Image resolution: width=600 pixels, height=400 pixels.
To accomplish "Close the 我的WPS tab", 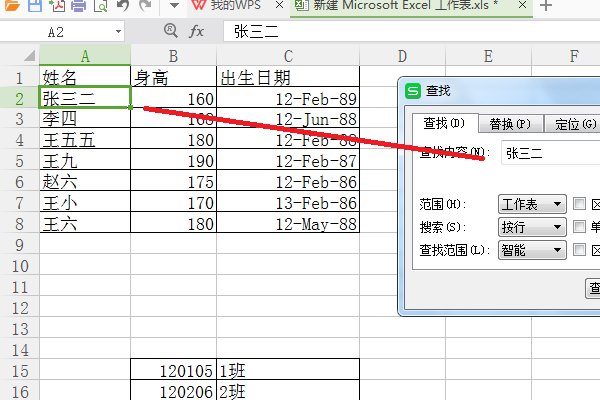I will click(280, 5).
